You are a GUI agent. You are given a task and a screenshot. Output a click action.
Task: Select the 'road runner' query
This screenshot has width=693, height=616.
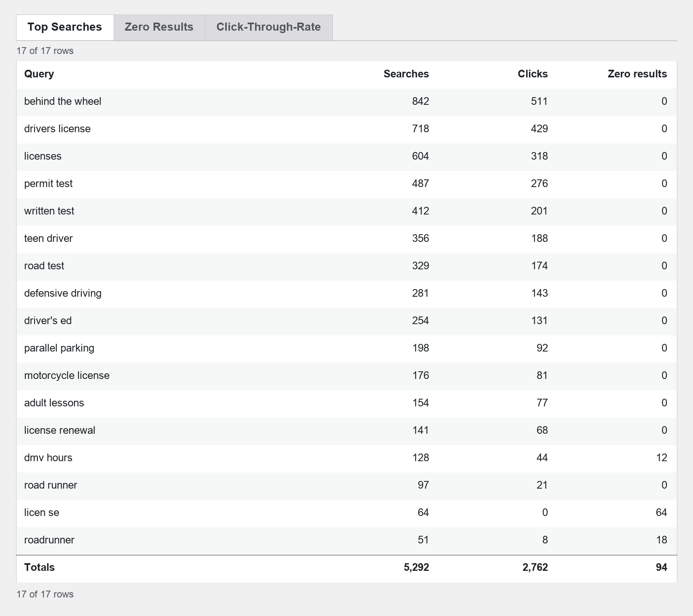point(51,485)
